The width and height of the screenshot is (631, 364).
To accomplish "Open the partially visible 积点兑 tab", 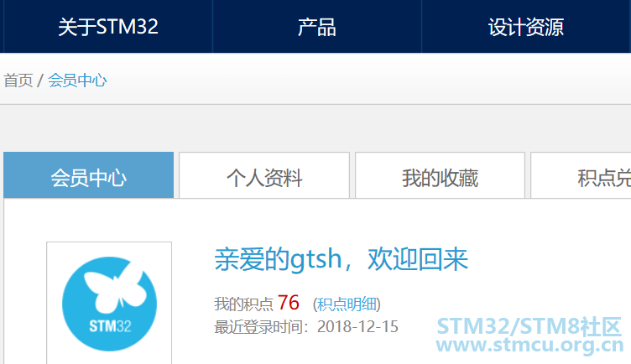I will point(581,175).
